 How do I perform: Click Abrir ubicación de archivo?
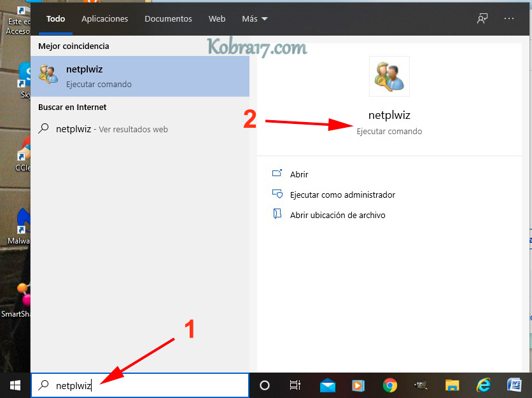pyautogui.click(x=337, y=216)
